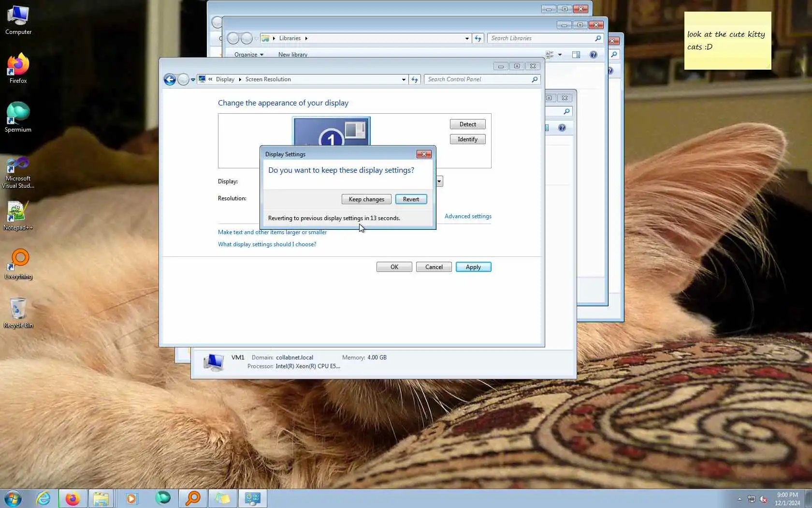
Task: Click the yellow sticky note on desktop
Action: [x=727, y=41]
